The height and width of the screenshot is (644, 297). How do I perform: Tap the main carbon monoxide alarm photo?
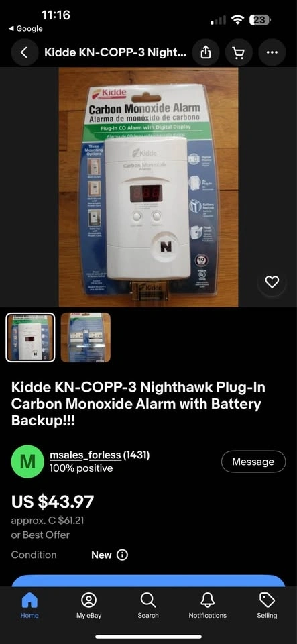149,187
